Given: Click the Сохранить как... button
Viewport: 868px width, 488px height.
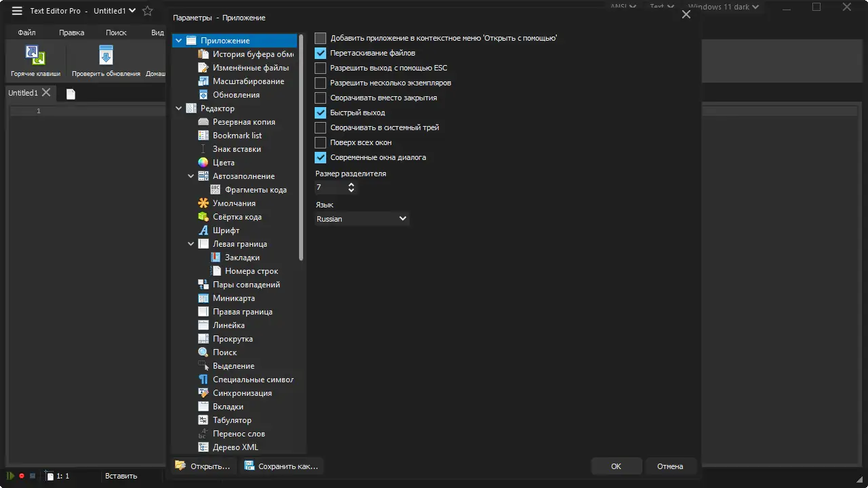Looking at the screenshot, I should (281, 466).
